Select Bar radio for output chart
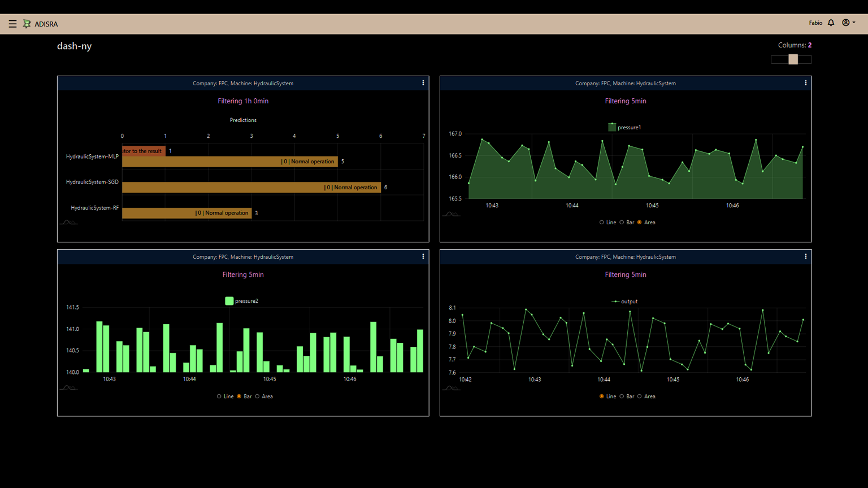Image resolution: width=868 pixels, height=488 pixels. [x=622, y=396]
